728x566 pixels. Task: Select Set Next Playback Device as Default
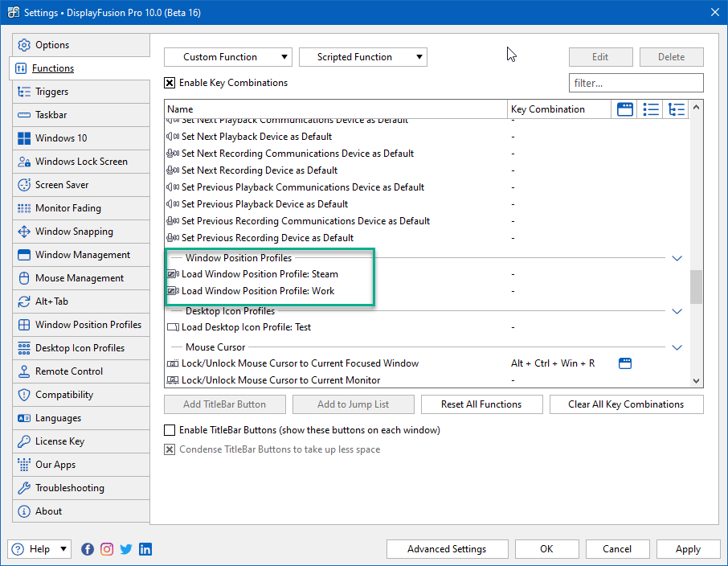point(427,137)
